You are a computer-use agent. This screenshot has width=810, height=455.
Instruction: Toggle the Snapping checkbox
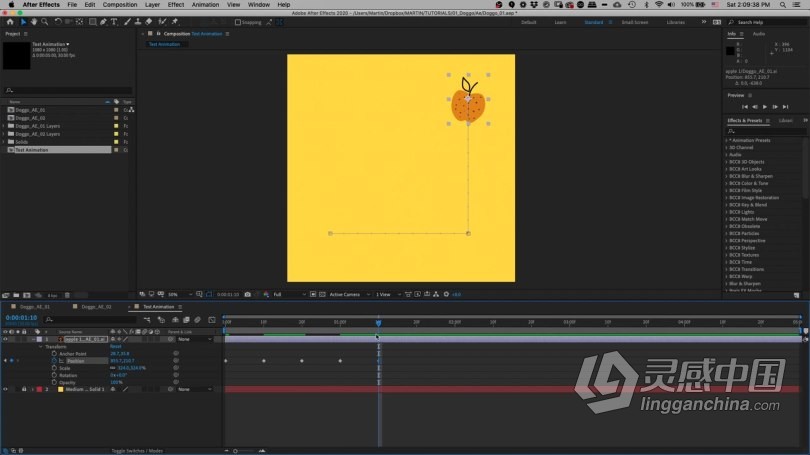click(x=238, y=22)
